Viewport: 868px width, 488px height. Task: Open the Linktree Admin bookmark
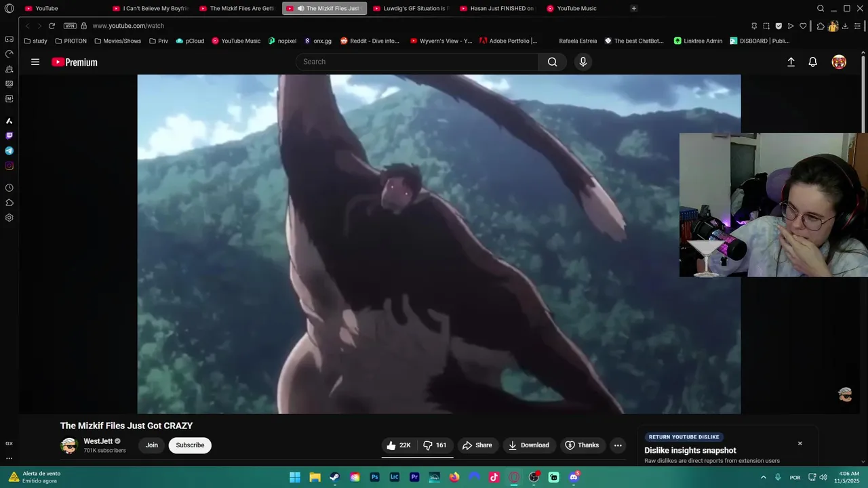[x=698, y=41]
